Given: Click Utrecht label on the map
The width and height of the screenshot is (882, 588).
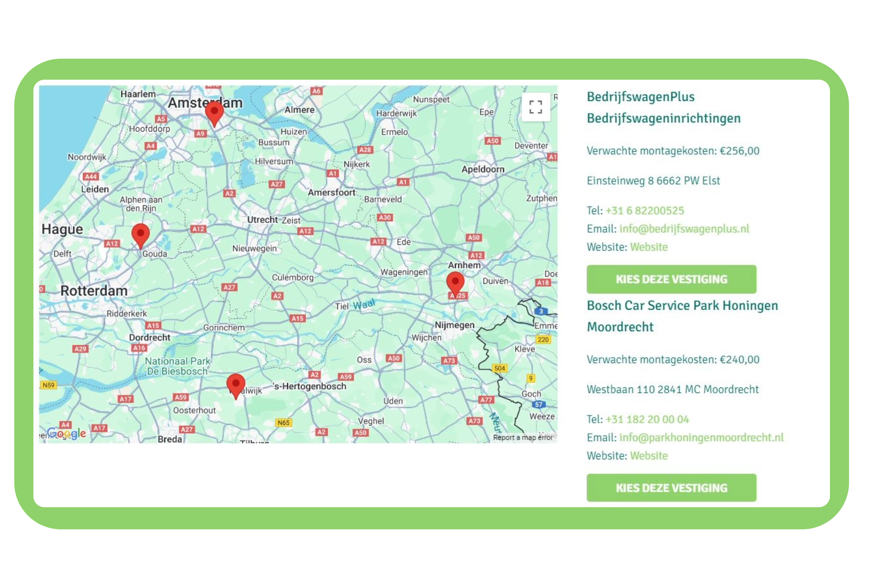Looking at the screenshot, I should (263, 219).
